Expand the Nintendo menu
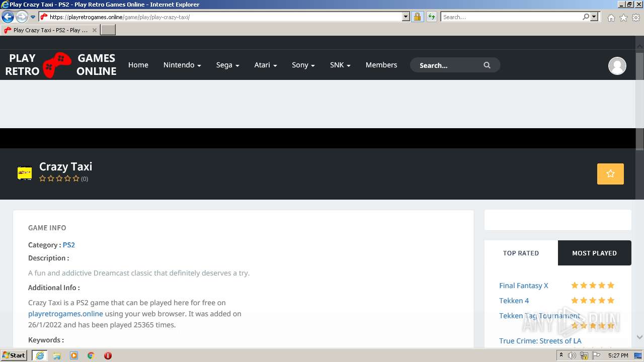The height and width of the screenshot is (362, 644). tap(182, 65)
